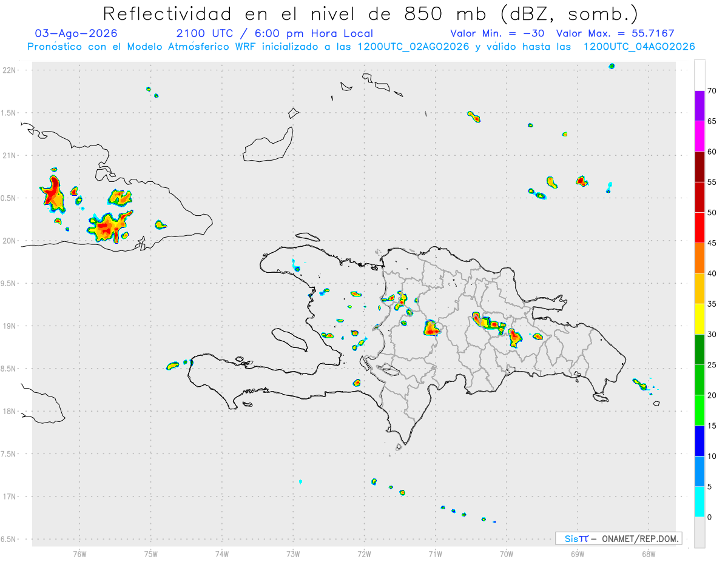The height and width of the screenshot is (562, 728).
Task: Click the '73W' longitude axis label
Action: [x=293, y=554]
